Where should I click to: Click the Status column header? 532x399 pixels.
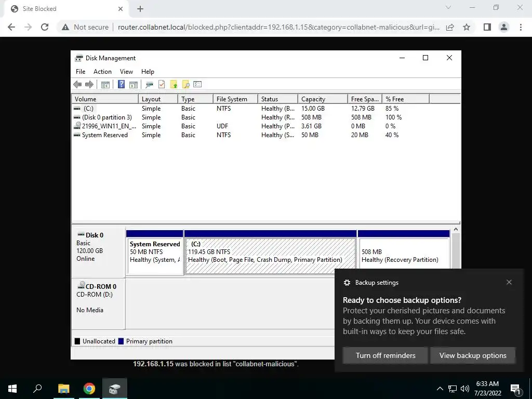[x=278, y=99]
